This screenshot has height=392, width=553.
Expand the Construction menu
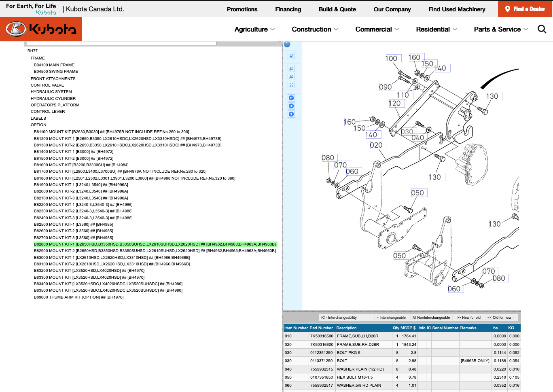(315, 29)
